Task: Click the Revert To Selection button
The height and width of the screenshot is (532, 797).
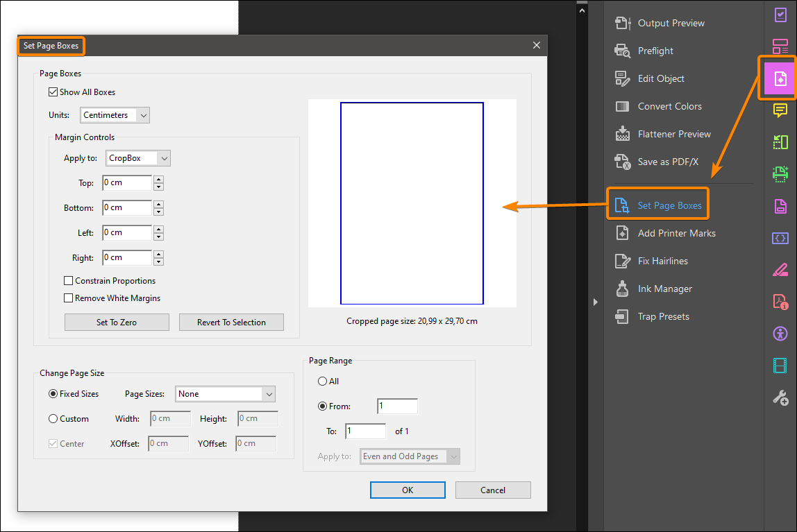Action: (x=231, y=322)
